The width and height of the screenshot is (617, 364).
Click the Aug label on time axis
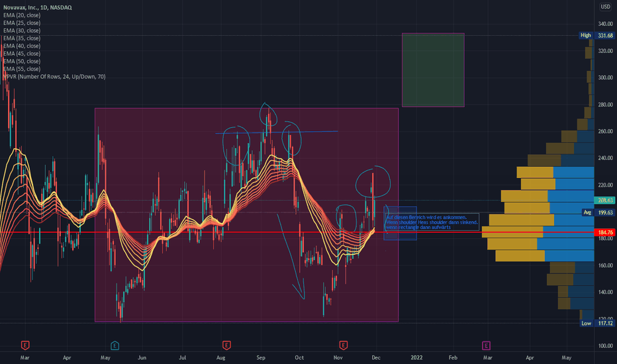coord(220,357)
